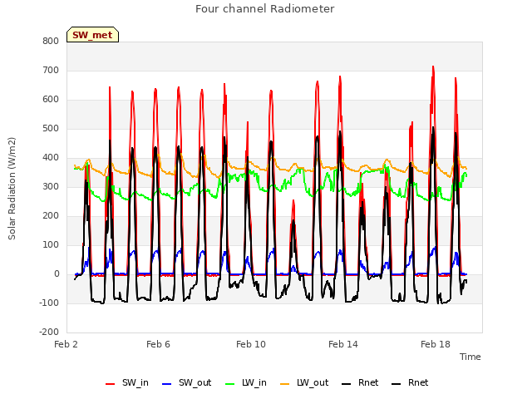Click the Feb 10 x-axis tick label
532x399 pixels.
click(x=251, y=344)
